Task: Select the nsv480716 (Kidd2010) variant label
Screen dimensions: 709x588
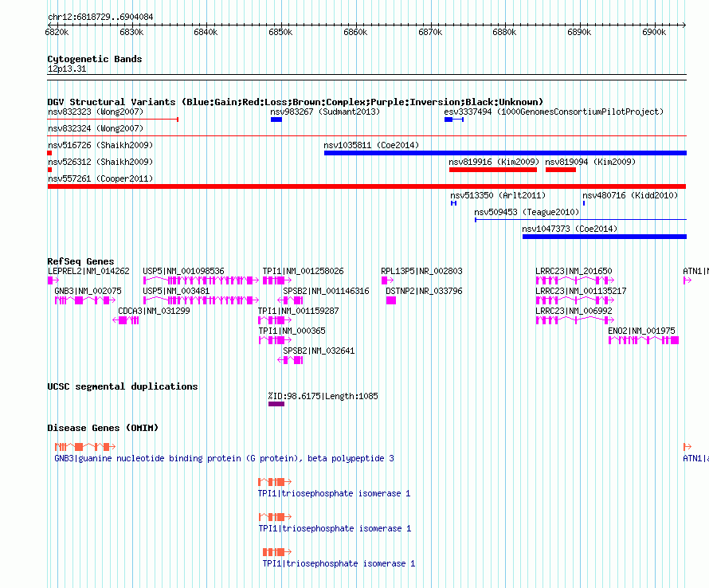Action: point(630,195)
